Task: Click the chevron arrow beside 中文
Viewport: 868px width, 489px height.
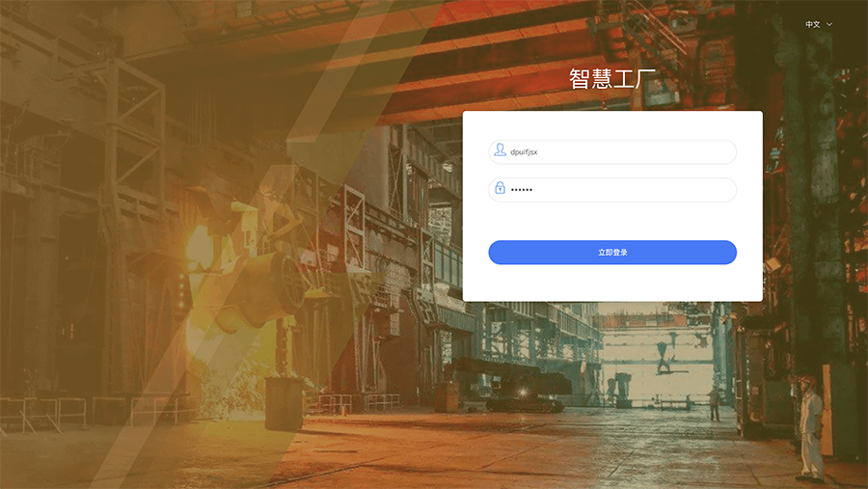Action: (x=829, y=25)
